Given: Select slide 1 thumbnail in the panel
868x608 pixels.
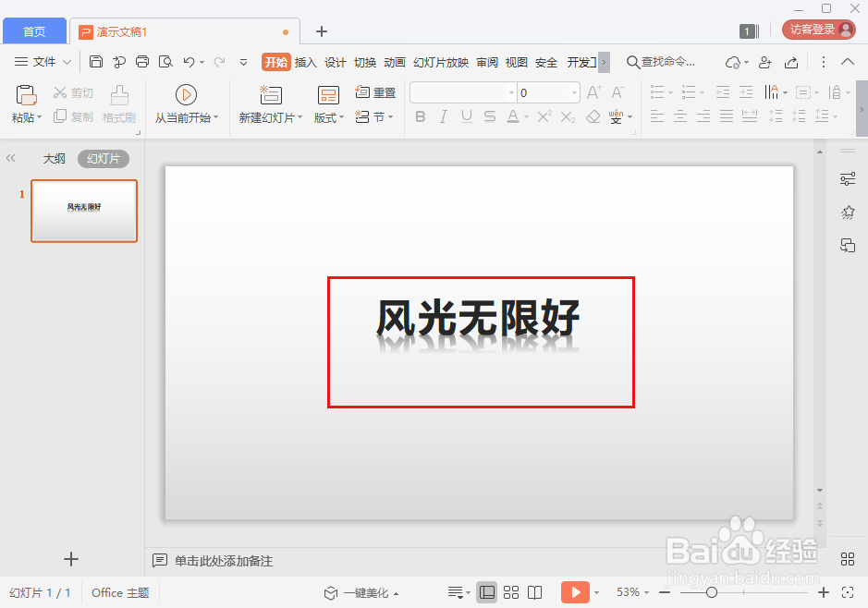Looking at the screenshot, I should click(x=83, y=211).
